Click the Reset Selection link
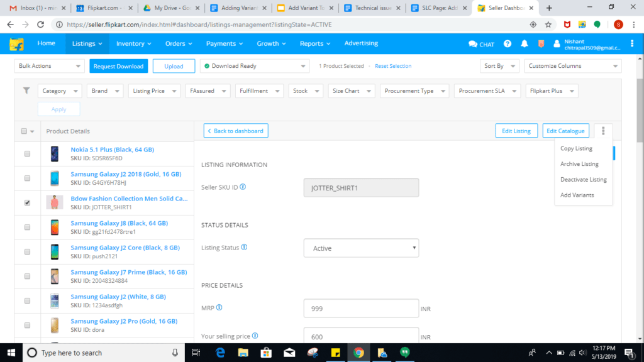This screenshot has height=362, width=644. (393, 65)
